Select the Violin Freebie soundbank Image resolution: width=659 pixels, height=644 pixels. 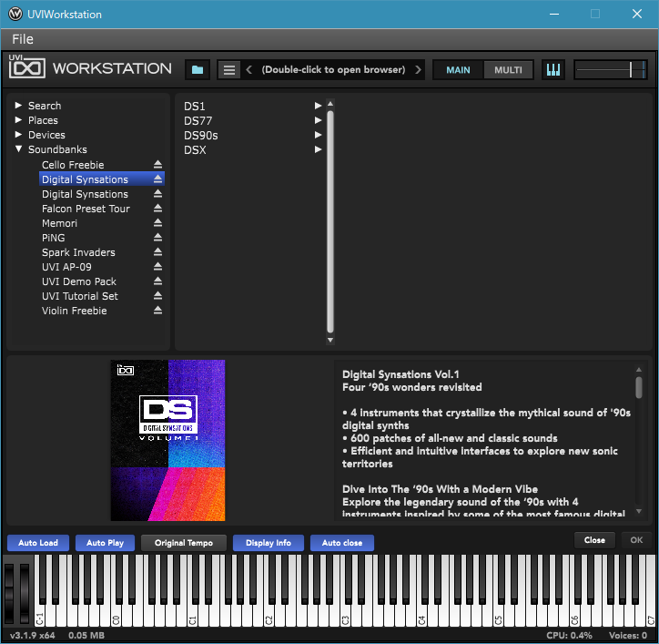[x=74, y=311]
